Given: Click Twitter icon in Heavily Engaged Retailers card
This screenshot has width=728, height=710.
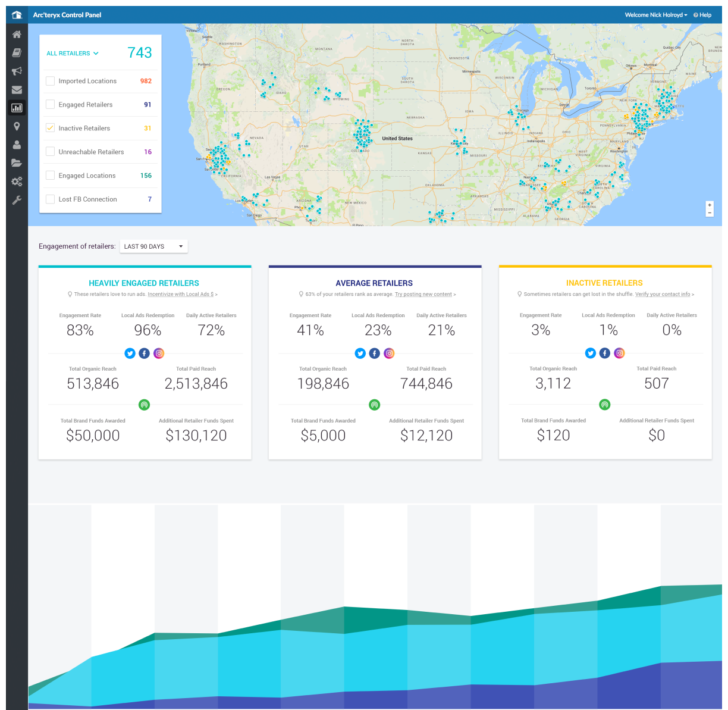Looking at the screenshot, I should pos(130,354).
